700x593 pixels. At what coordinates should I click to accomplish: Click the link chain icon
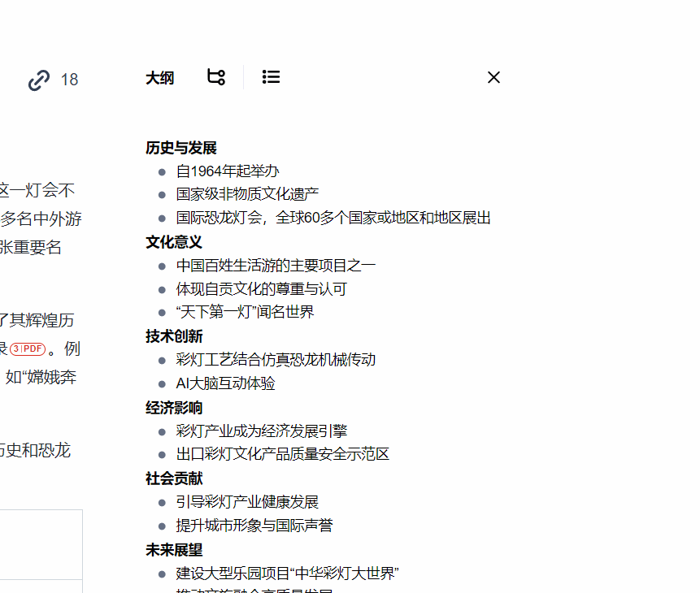(x=39, y=80)
